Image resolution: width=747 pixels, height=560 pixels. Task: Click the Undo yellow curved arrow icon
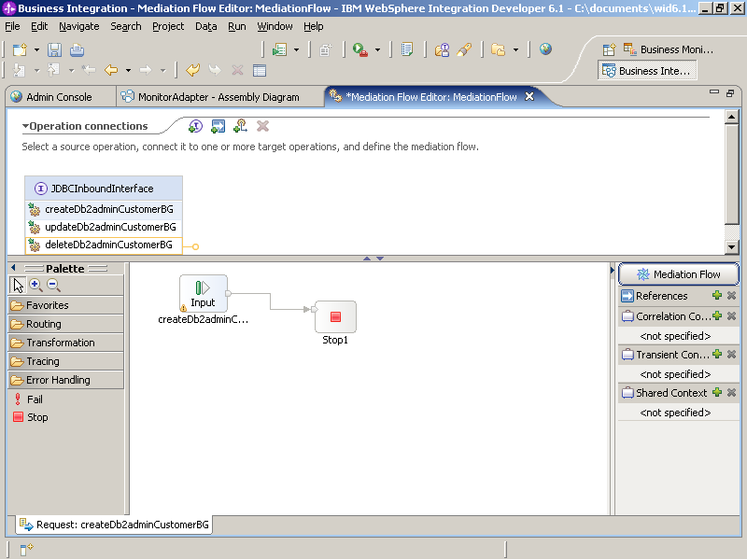(193, 71)
